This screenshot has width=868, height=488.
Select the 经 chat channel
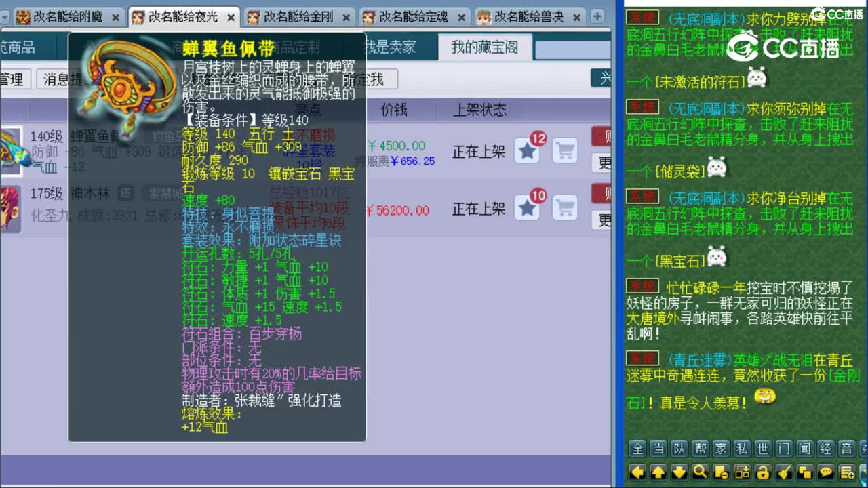tap(825, 448)
